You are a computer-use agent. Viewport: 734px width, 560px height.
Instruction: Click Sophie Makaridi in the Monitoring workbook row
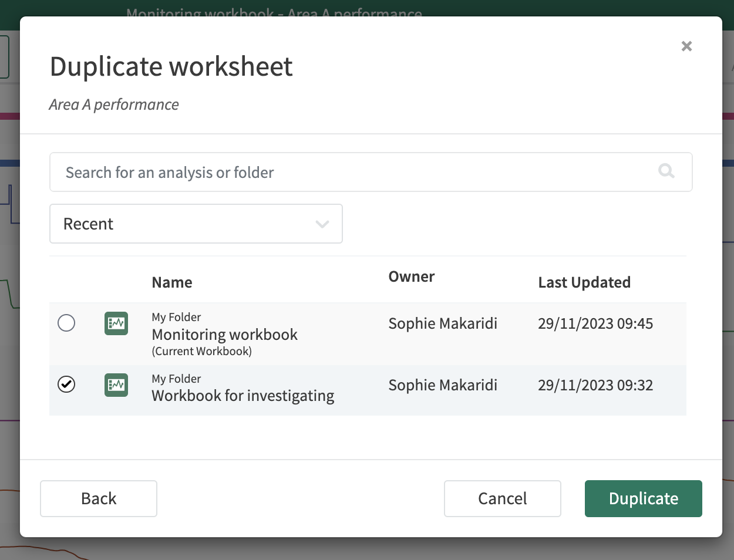[x=443, y=323]
